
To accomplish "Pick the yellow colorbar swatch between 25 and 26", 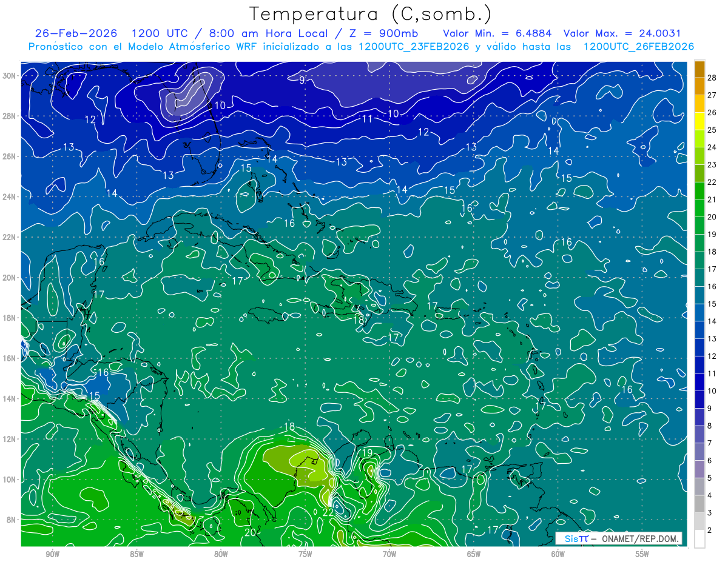I will 700,121.
